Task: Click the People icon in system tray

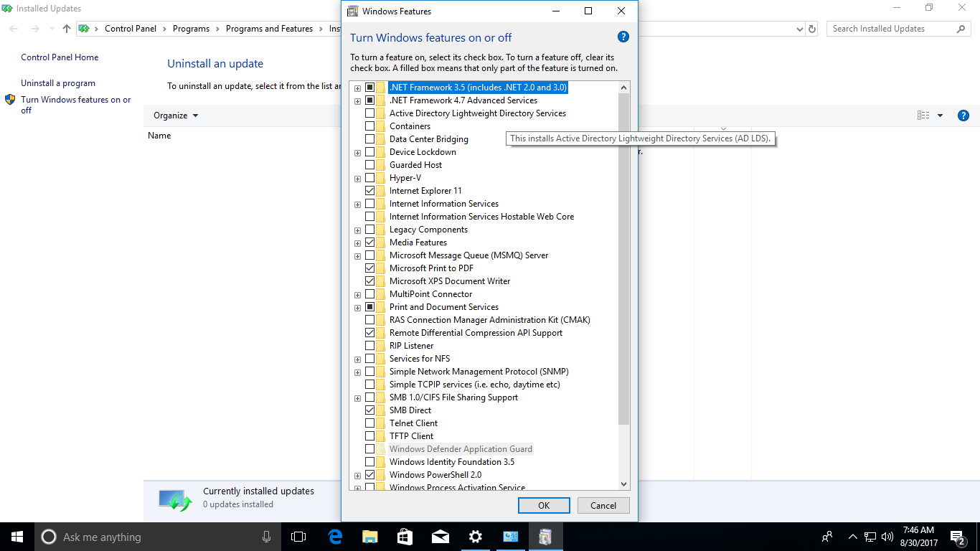Action: tap(827, 537)
